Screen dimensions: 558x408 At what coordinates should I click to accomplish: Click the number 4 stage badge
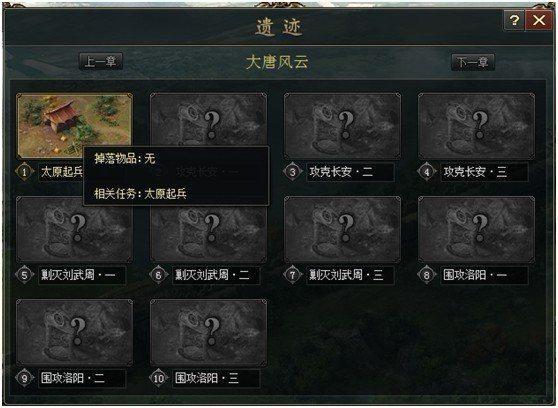426,172
